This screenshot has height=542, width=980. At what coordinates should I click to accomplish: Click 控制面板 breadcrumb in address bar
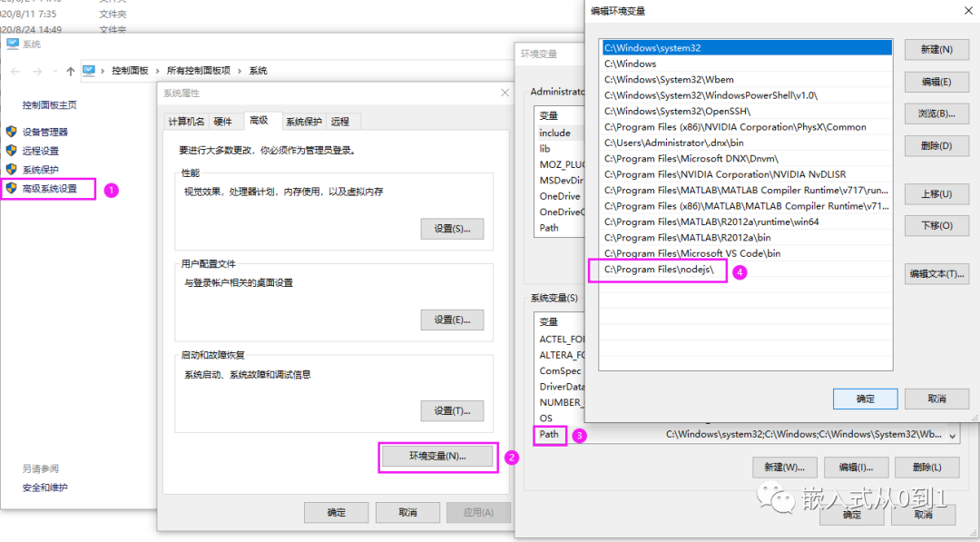point(130,71)
